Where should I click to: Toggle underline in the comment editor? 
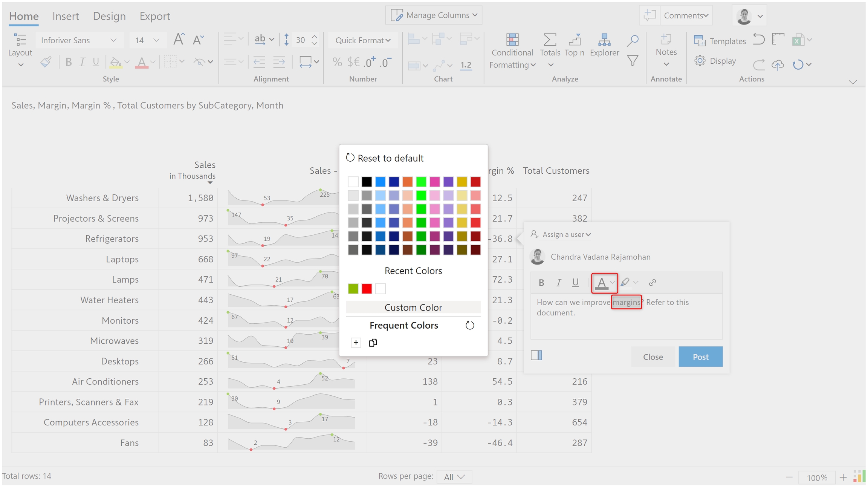pyautogui.click(x=575, y=282)
